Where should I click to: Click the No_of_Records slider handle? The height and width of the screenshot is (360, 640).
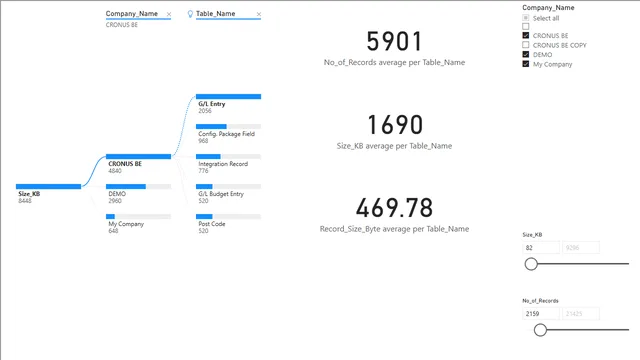(540, 330)
